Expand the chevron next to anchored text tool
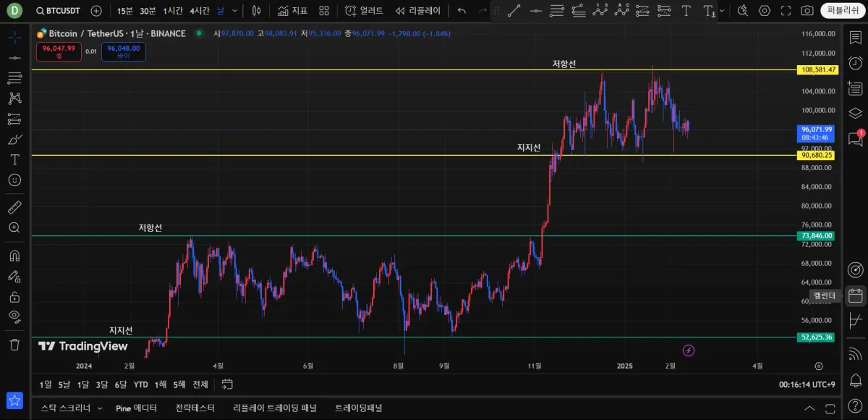Image resolution: width=868 pixels, height=420 pixels. pos(721,12)
